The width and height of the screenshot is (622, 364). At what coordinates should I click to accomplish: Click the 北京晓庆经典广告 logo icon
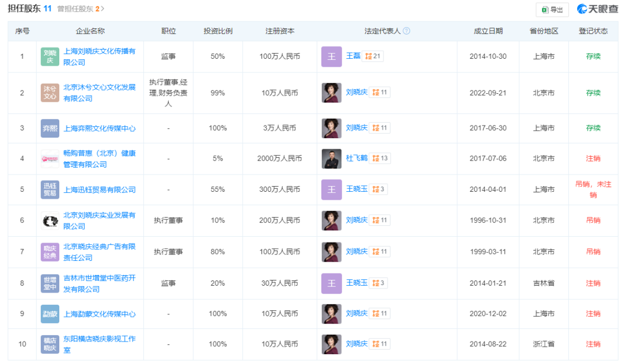(x=50, y=252)
